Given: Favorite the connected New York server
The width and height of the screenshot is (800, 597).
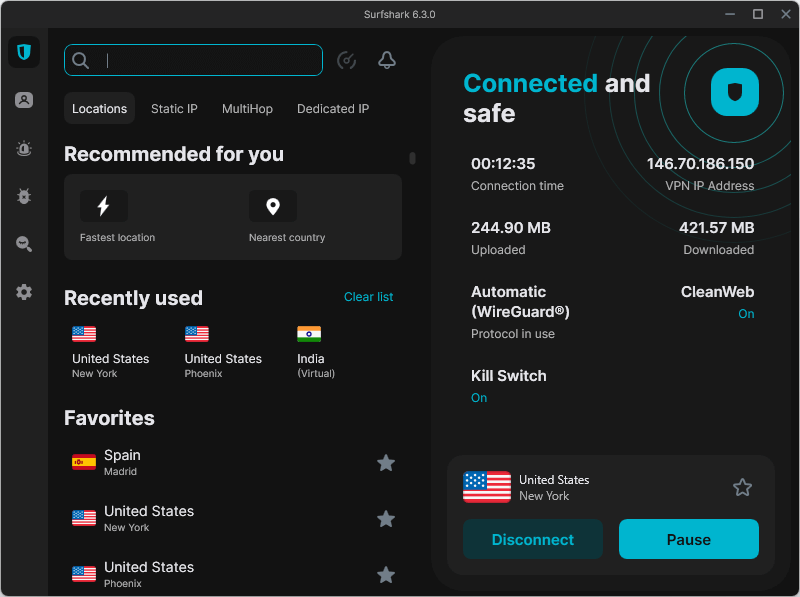Looking at the screenshot, I should tap(742, 487).
